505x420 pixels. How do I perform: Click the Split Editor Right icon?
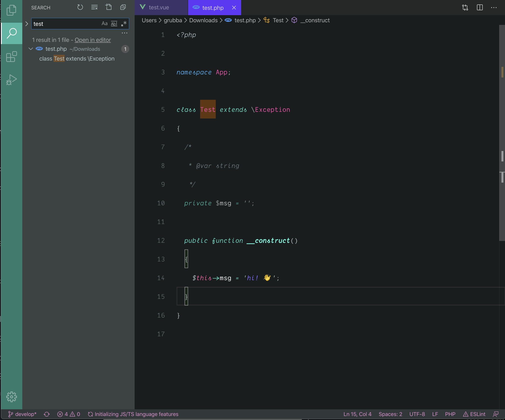(x=480, y=7)
